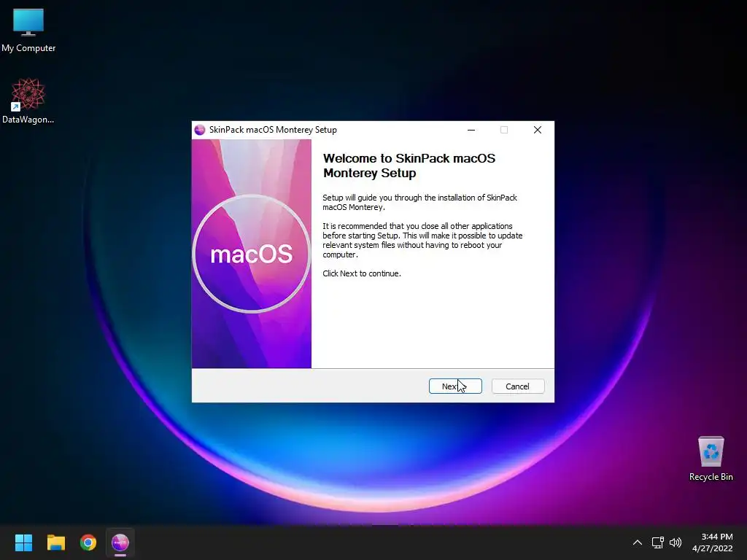The height and width of the screenshot is (560, 747).
Task: Click the macOS Monterey banner image
Action: pyautogui.click(x=252, y=254)
